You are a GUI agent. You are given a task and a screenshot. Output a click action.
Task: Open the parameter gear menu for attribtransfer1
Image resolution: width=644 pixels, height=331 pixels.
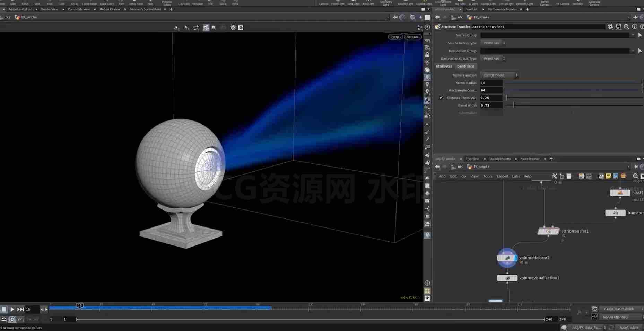click(x=610, y=27)
